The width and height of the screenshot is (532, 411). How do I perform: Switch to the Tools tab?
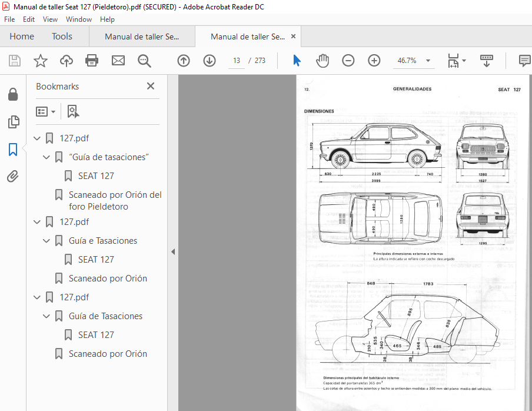[x=62, y=37]
